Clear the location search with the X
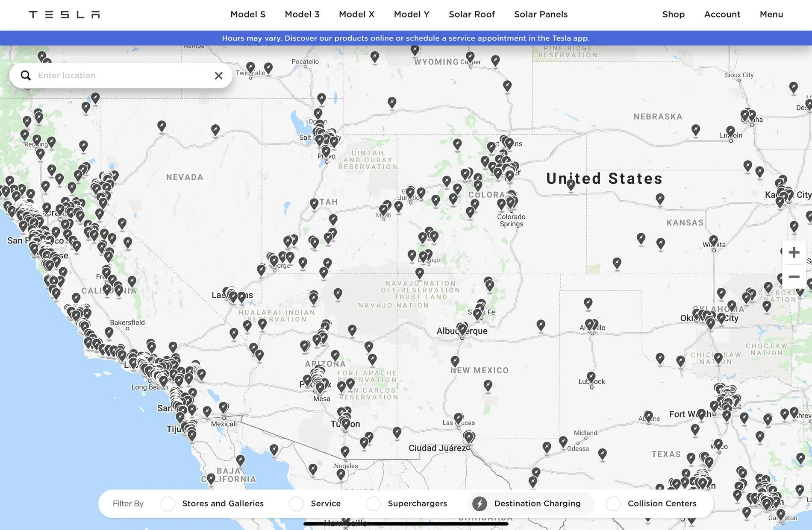 click(x=218, y=76)
